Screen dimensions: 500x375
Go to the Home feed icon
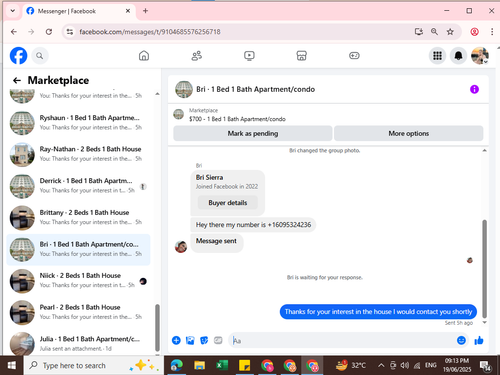click(144, 56)
